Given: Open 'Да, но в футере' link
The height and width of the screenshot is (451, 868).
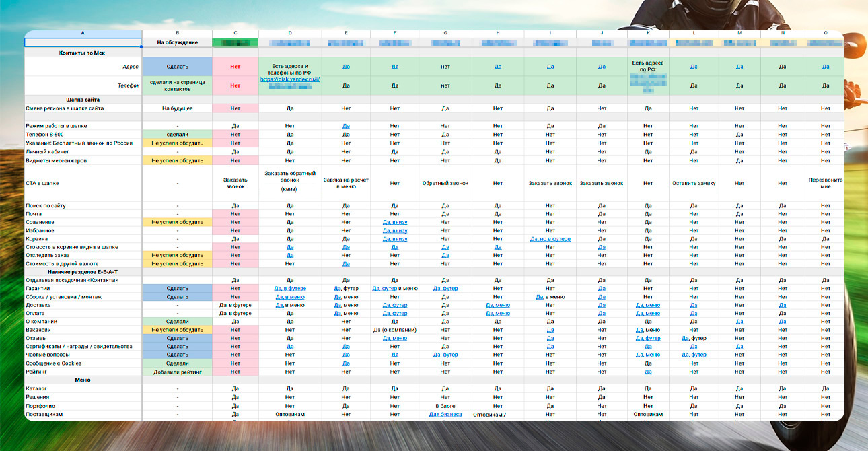Looking at the screenshot, I should click(x=550, y=239).
